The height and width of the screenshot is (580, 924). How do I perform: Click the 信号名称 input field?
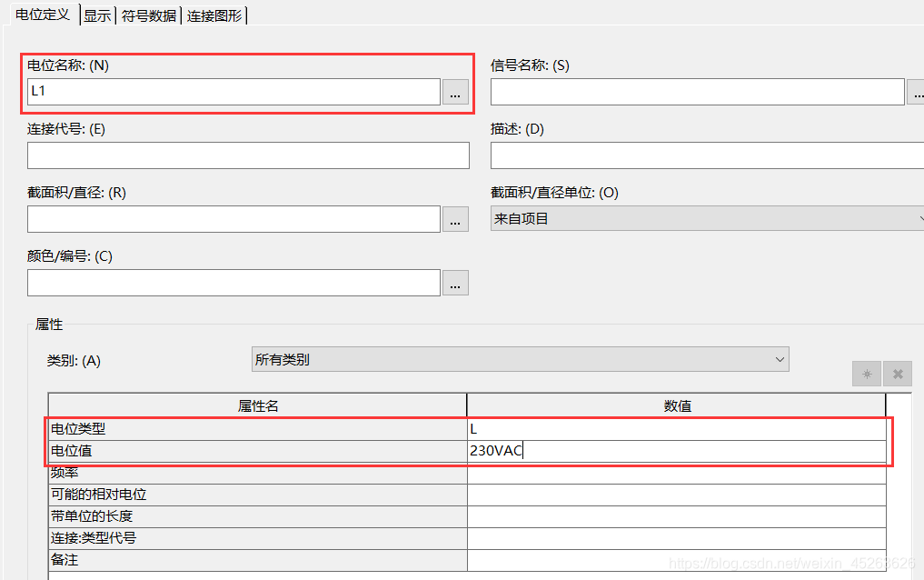pos(697,92)
